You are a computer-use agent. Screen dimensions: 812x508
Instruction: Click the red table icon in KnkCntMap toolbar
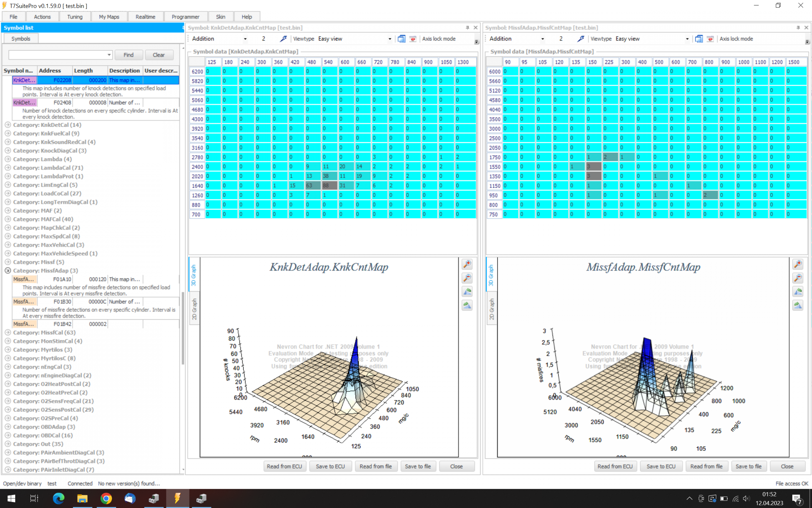point(412,39)
